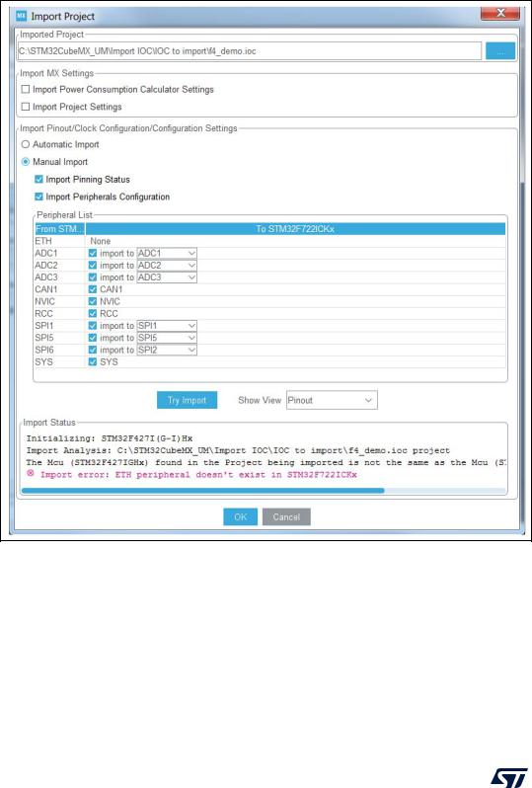Click the Try Import button
This screenshot has width=532, height=788.
[x=187, y=400]
